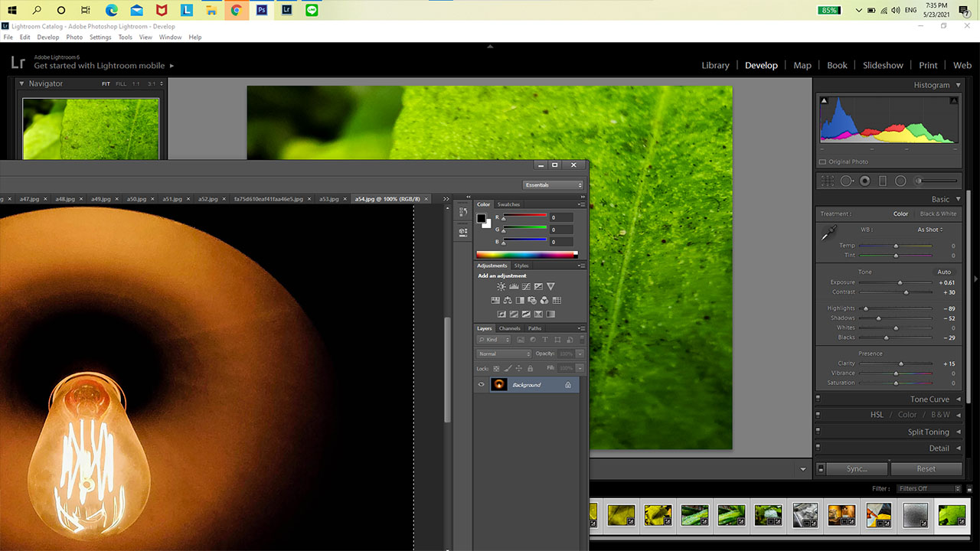Expand the Split Toning panel

[958, 432]
